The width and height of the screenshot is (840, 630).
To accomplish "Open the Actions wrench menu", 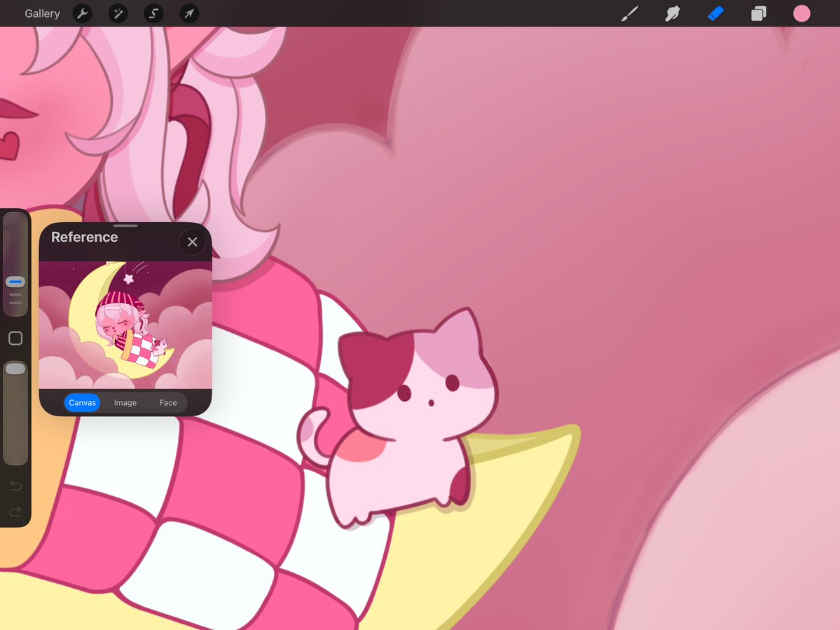I will click(x=82, y=13).
